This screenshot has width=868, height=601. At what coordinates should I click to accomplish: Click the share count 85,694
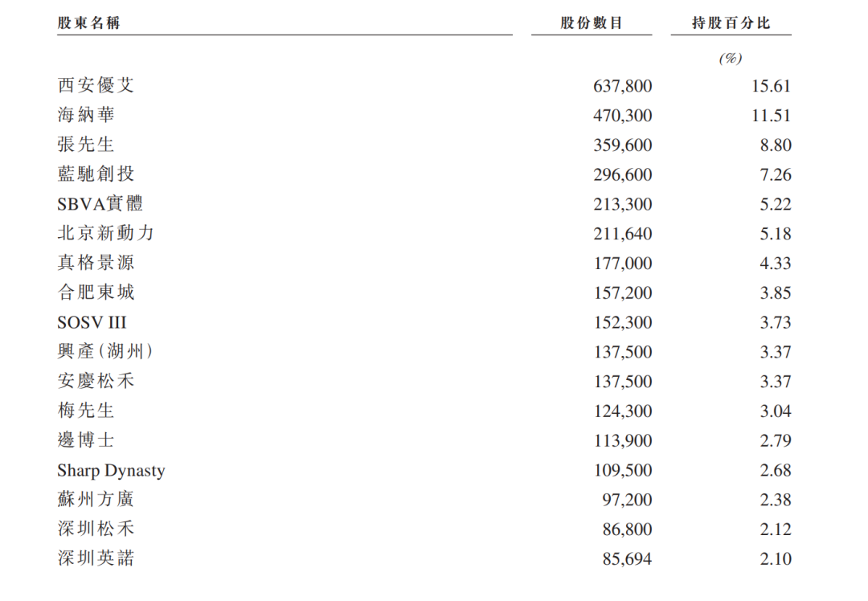pyautogui.click(x=627, y=559)
